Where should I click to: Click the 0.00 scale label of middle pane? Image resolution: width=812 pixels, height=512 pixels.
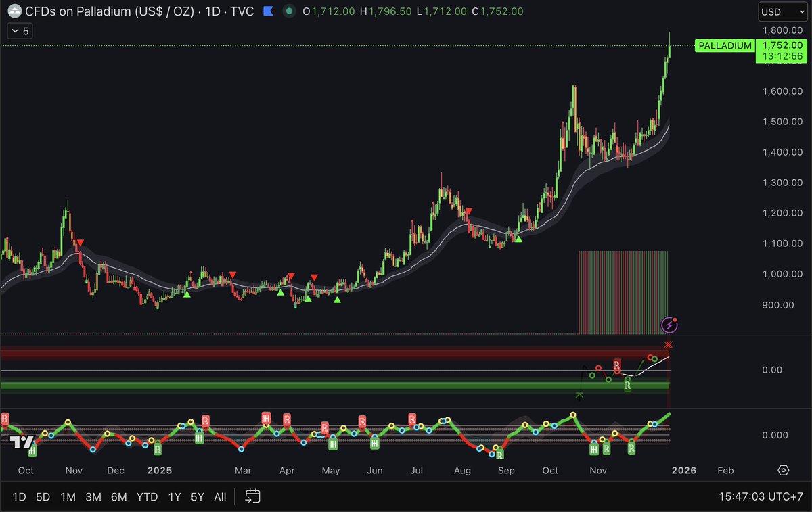point(772,370)
